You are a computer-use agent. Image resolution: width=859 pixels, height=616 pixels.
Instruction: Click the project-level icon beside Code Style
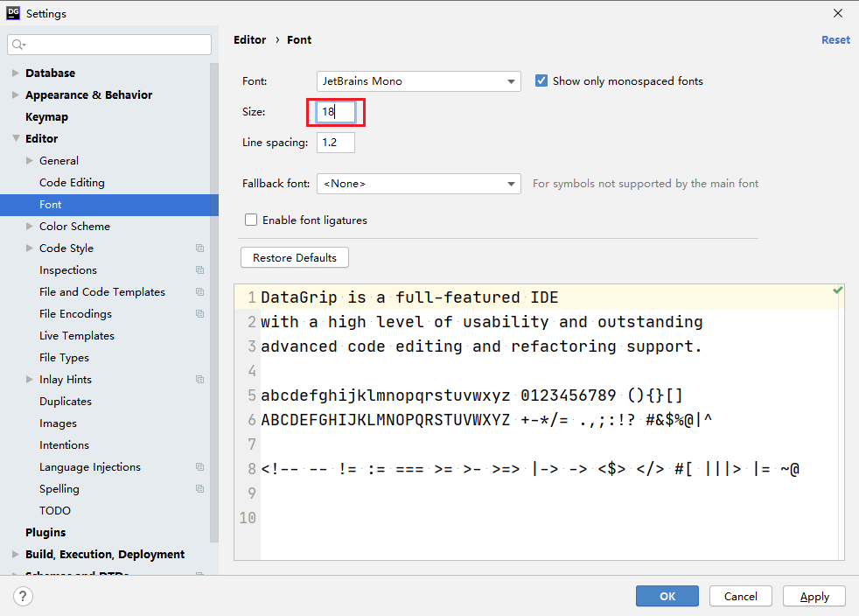coord(200,248)
